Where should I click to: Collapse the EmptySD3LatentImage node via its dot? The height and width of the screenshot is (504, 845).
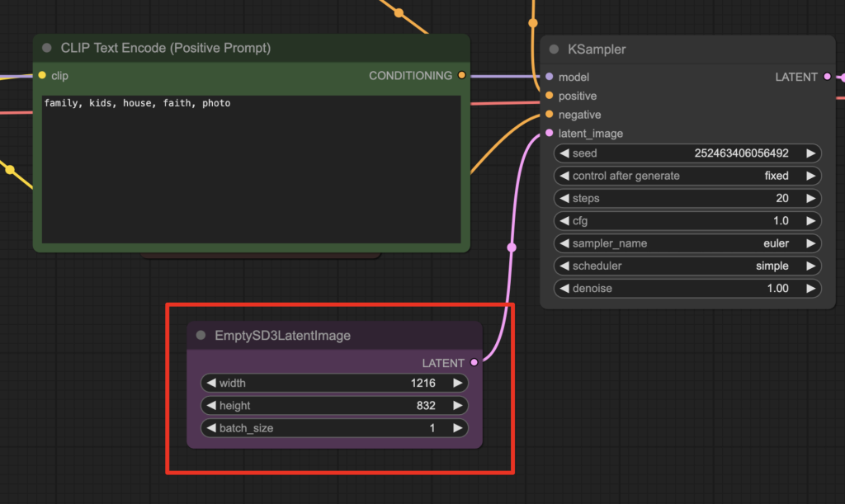tap(201, 335)
